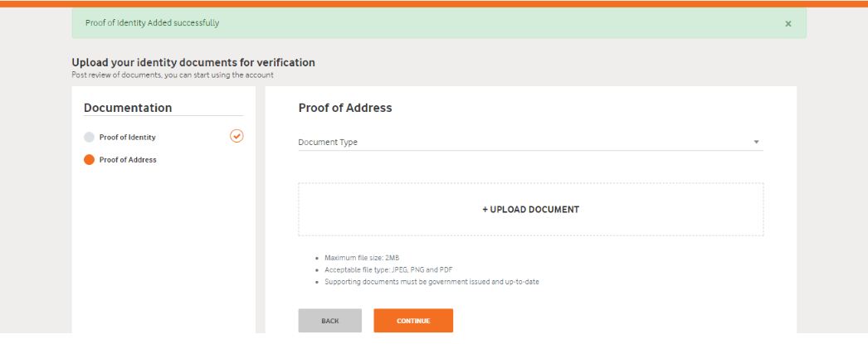Dismiss the Proof of Identity success alert

tap(788, 24)
